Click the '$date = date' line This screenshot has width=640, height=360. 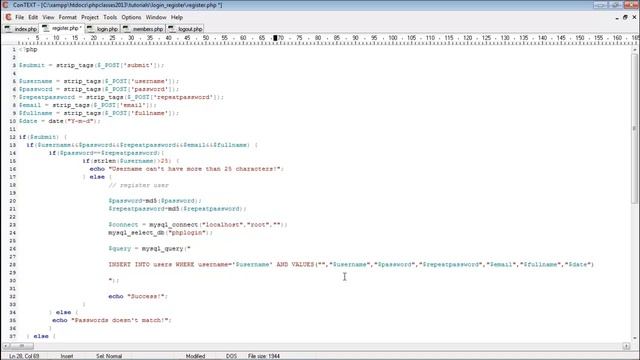(x=59, y=121)
